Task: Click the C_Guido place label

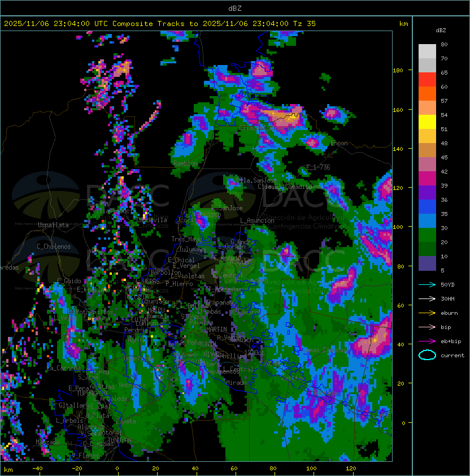Action: pyautogui.click(x=69, y=281)
